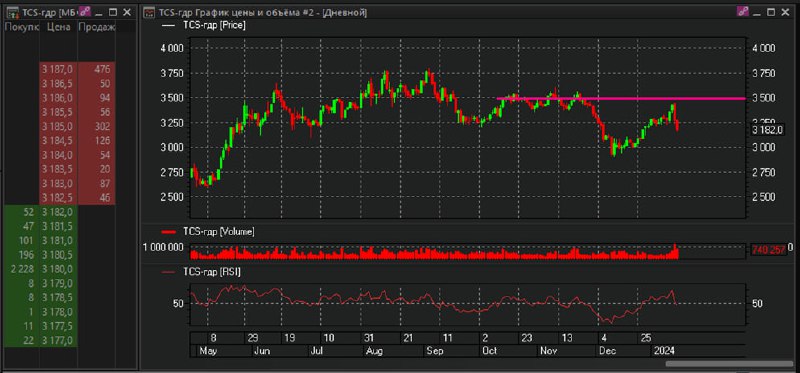Minimize the order book window

[x=99, y=12]
